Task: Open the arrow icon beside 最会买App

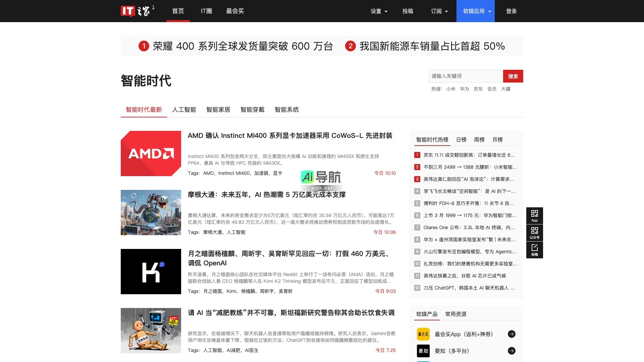Action: coord(512,334)
